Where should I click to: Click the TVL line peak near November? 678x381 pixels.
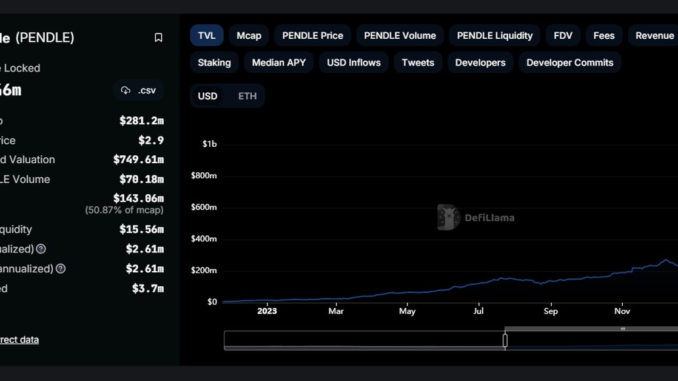click(666, 260)
